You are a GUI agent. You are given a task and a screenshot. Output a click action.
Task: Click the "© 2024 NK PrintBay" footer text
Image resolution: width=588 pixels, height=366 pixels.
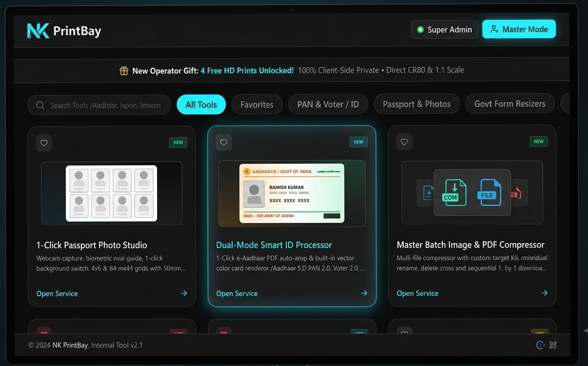pos(59,345)
